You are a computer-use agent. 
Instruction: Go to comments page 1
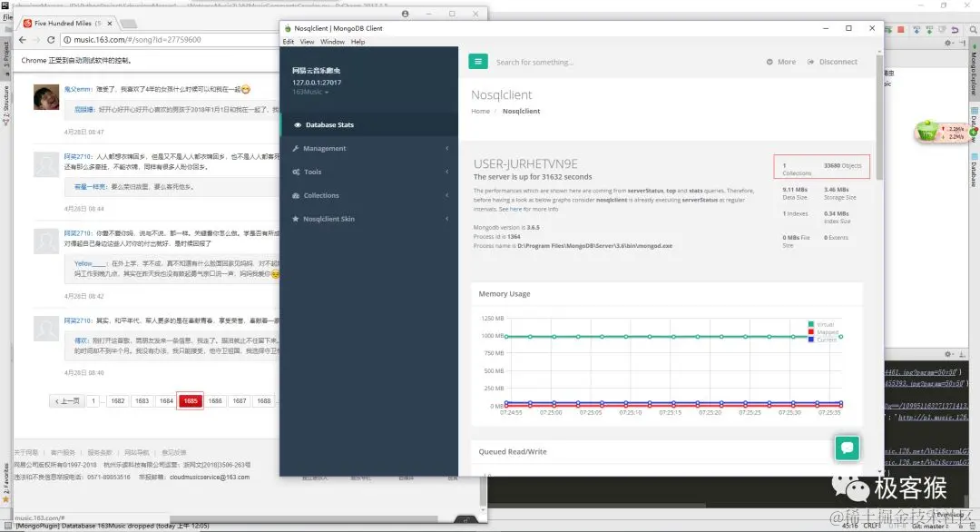pyautogui.click(x=93, y=400)
